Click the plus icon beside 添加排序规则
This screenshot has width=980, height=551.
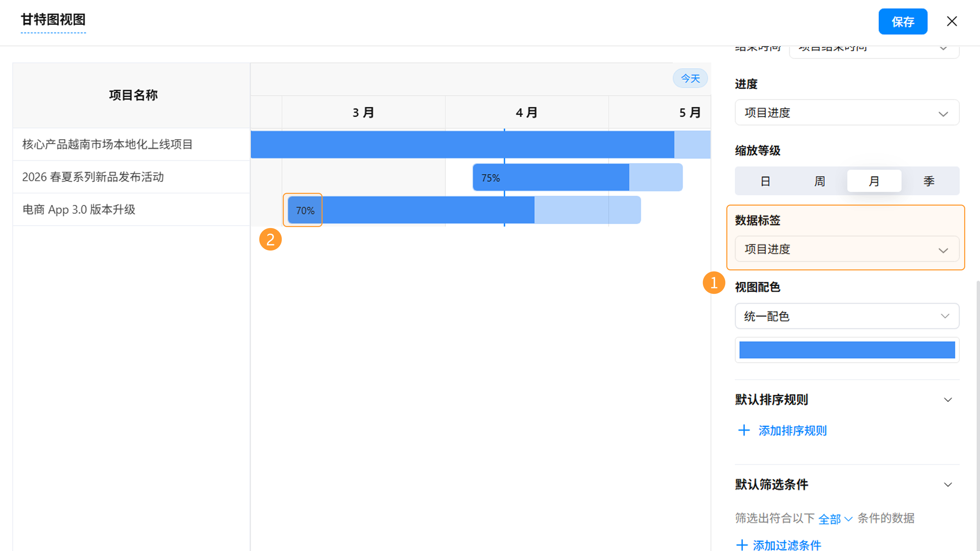point(744,430)
